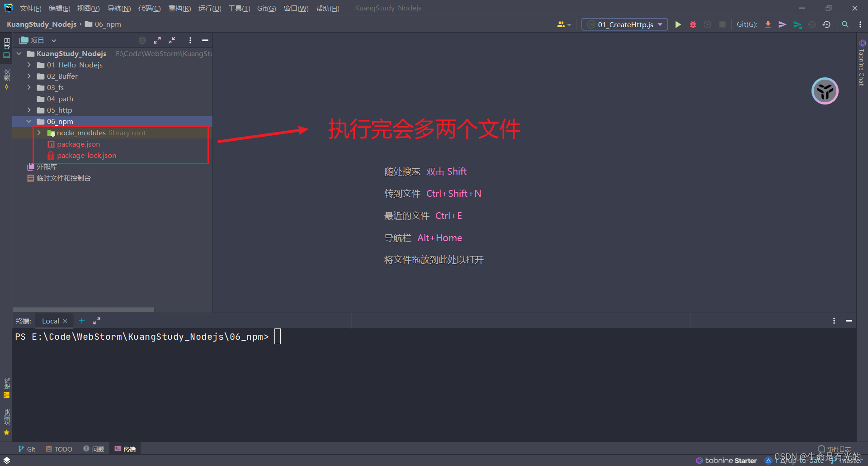Open the main toolbar's more options menu
The width and height of the screenshot is (868, 466).
click(x=860, y=24)
